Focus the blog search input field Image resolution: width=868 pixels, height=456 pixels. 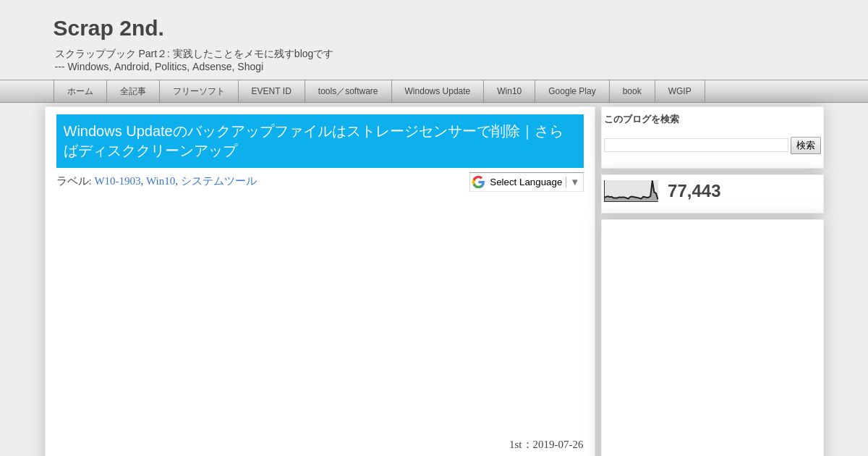pos(696,145)
